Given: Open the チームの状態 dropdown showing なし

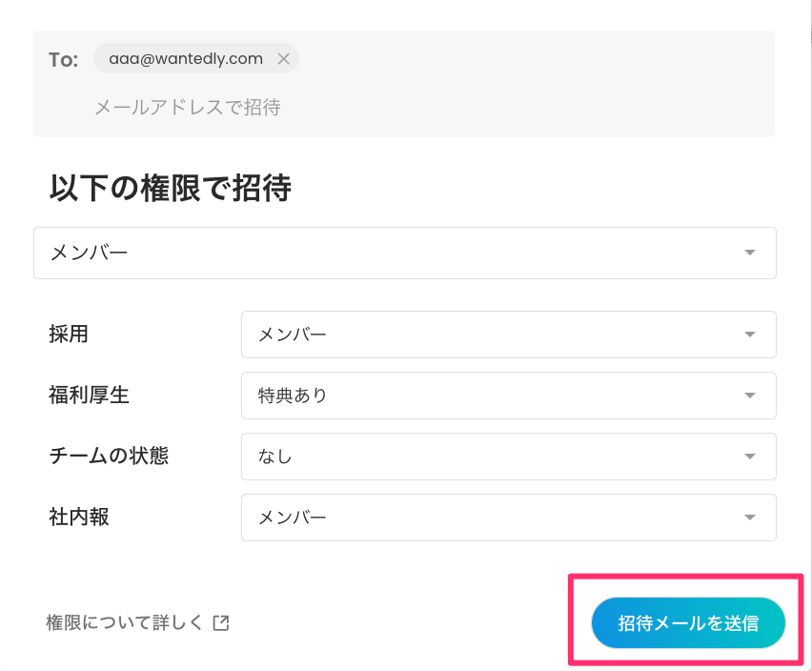Looking at the screenshot, I should (496, 457).
